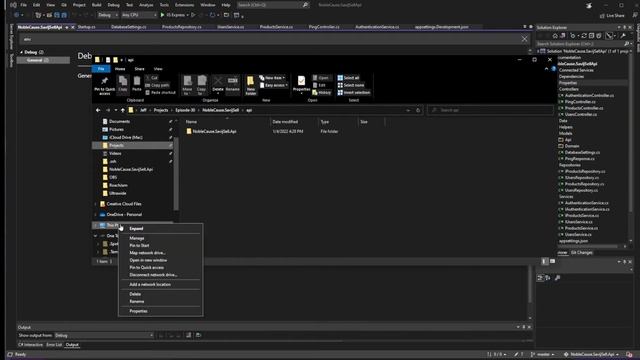Choose Map network drive in context menu

pos(160,253)
